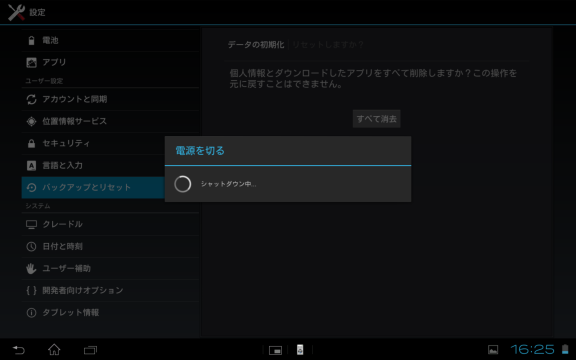Tap the 位置情報サービス location icon
576x360 pixels.
[31, 121]
